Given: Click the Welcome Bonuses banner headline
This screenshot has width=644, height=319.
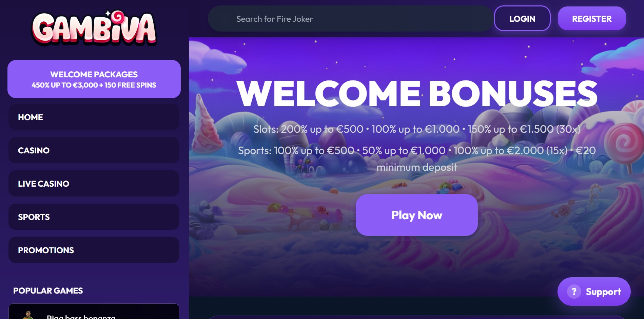Looking at the screenshot, I should (417, 94).
